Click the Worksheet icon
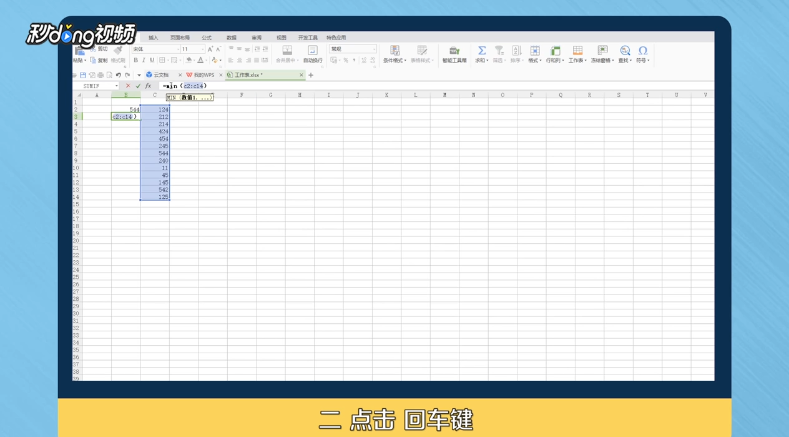Screen dimensions: 789x437 tap(578, 50)
